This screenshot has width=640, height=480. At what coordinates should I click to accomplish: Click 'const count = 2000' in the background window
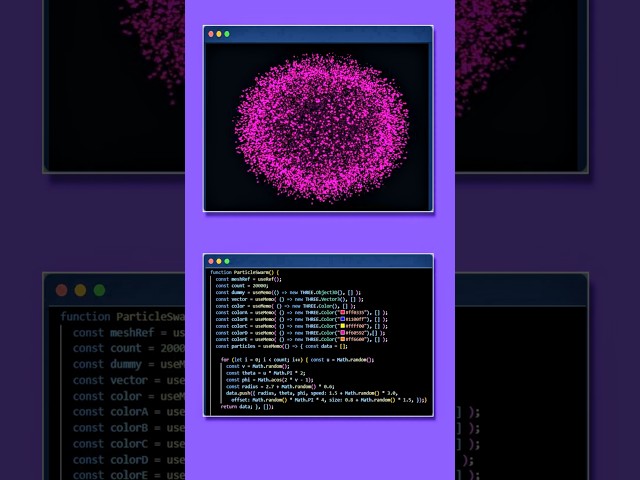point(129,348)
